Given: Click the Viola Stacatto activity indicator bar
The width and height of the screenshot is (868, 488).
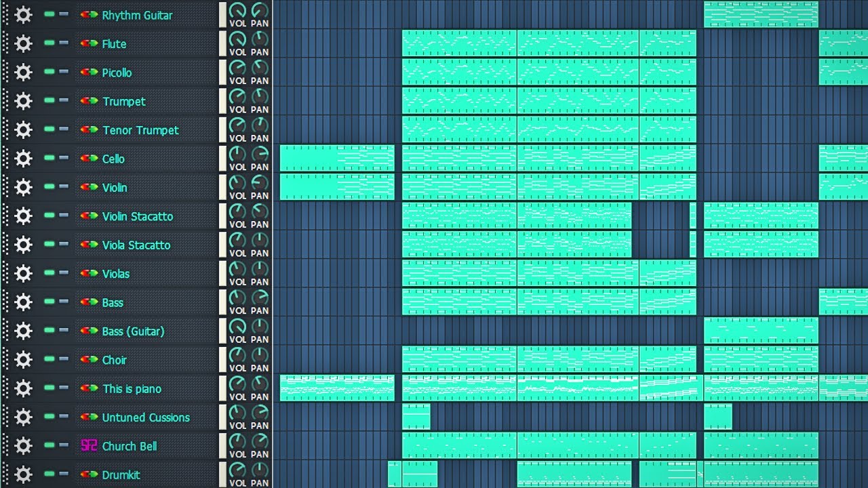Looking at the screenshot, I should pos(222,245).
